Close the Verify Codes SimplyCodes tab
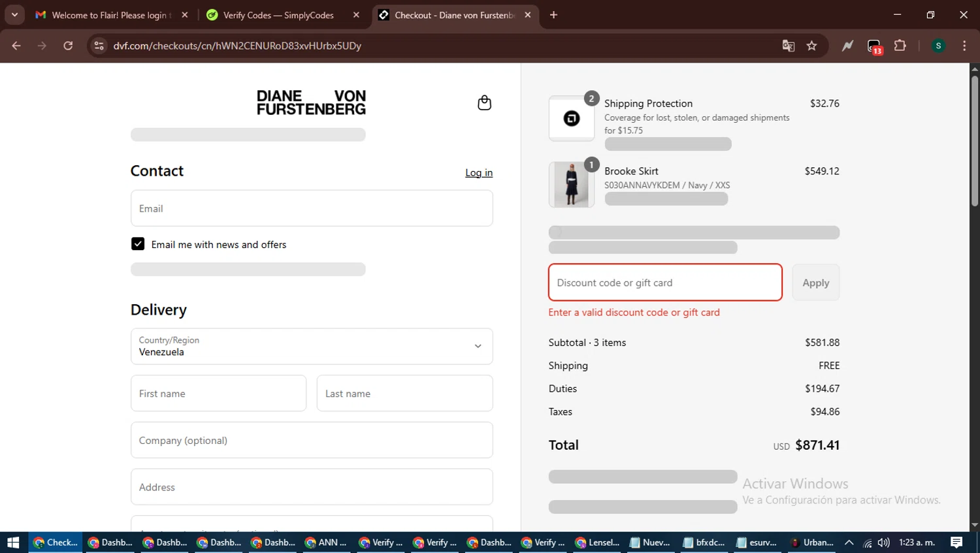 pyautogui.click(x=356, y=15)
